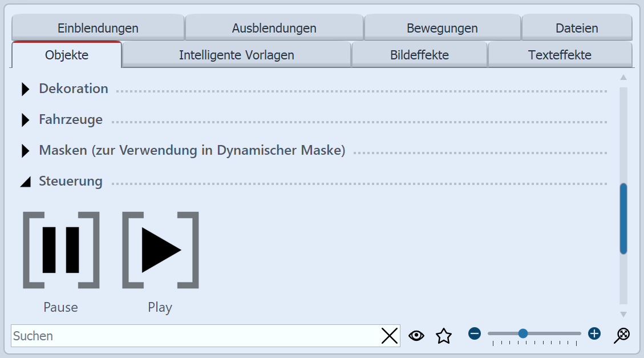Clear the search with the X icon

click(x=390, y=336)
